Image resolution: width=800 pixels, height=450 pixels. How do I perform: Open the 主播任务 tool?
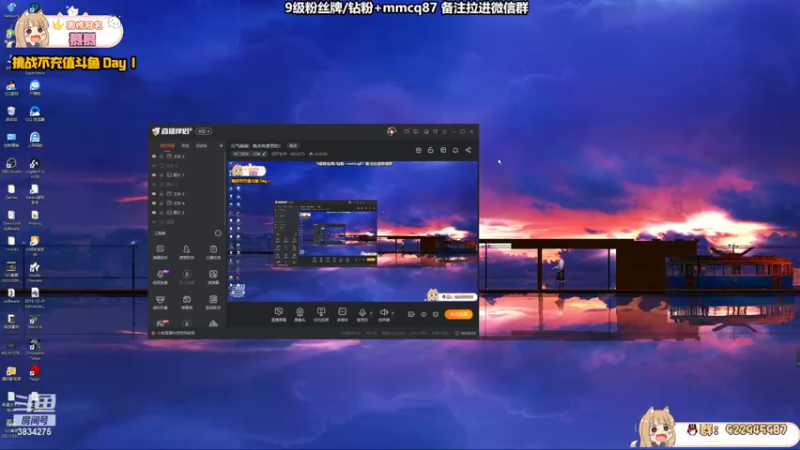pyautogui.click(x=213, y=252)
